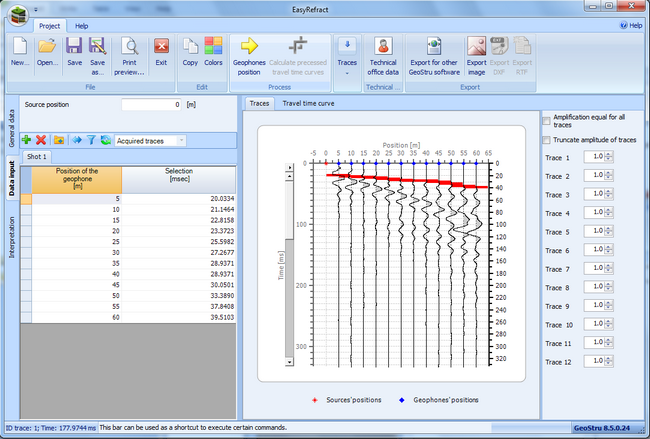
Task: Click the time scrollbar down arrow
Action: [x=289, y=362]
